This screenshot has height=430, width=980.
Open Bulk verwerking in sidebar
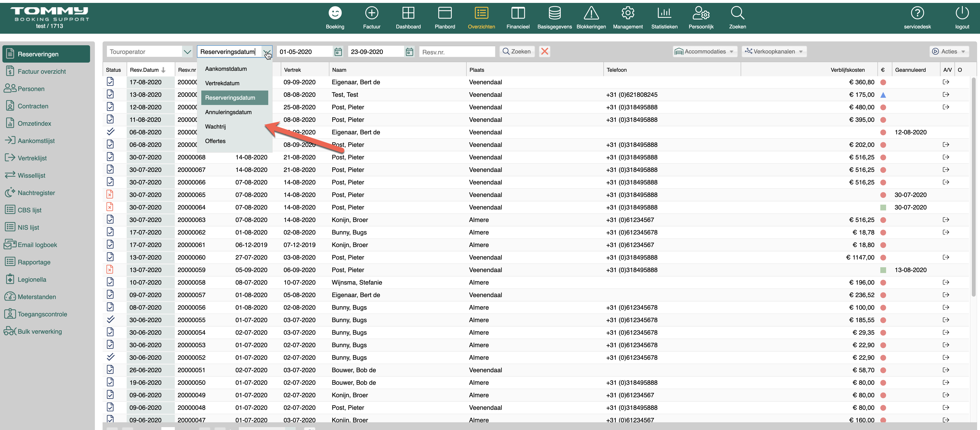tap(46, 331)
